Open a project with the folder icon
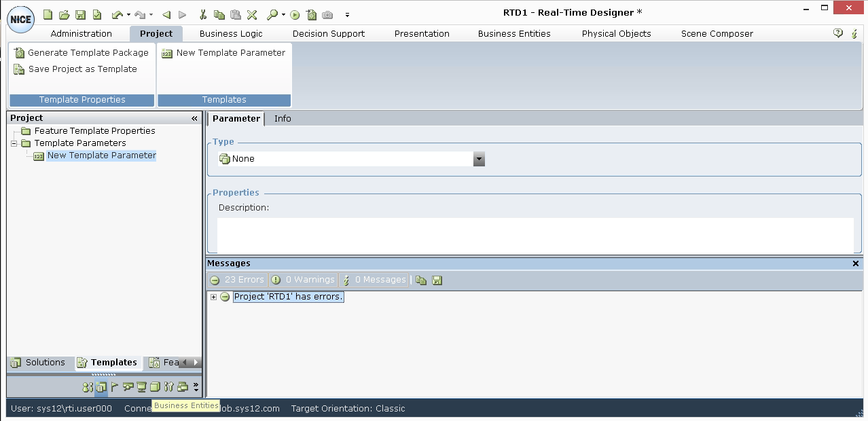 tap(64, 14)
